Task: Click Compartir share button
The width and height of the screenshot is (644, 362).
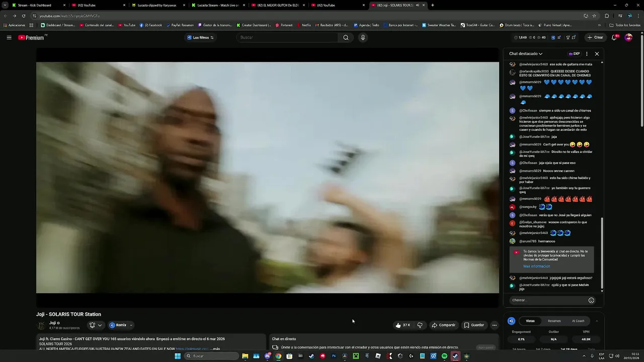Action: tap(443, 325)
